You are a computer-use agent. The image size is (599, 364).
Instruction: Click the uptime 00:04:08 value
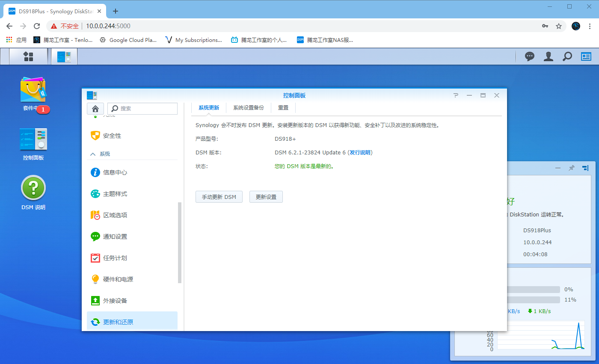pyautogui.click(x=535, y=255)
